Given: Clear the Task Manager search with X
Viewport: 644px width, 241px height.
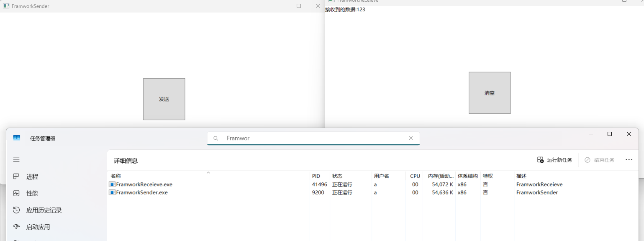Looking at the screenshot, I should click(x=411, y=138).
